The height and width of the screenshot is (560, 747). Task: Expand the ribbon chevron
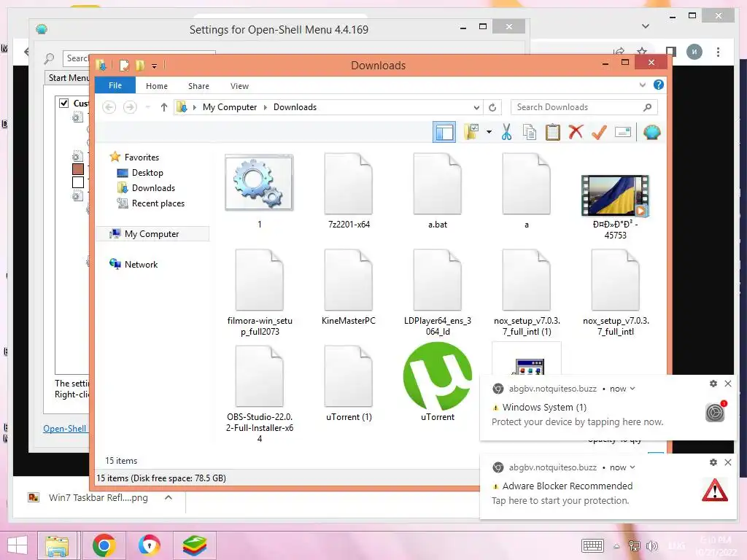pyautogui.click(x=642, y=85)
